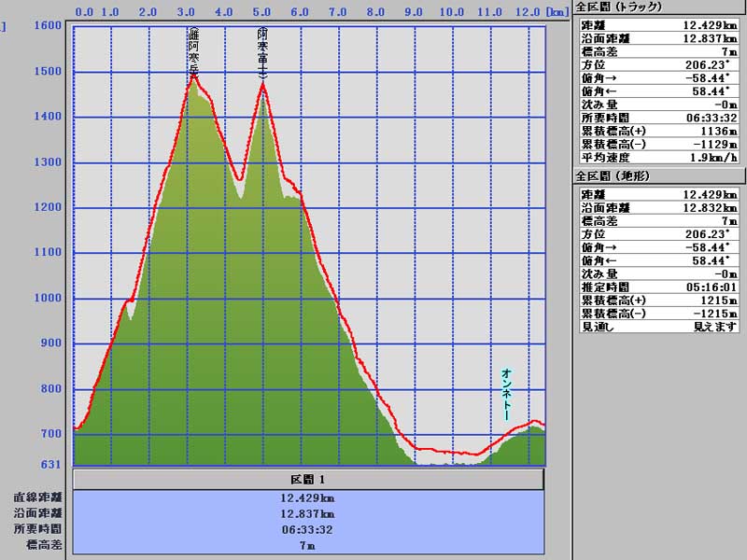
Task: Click 沿面距離 value 12.832km in terrain panel
Action: (708, 209)
